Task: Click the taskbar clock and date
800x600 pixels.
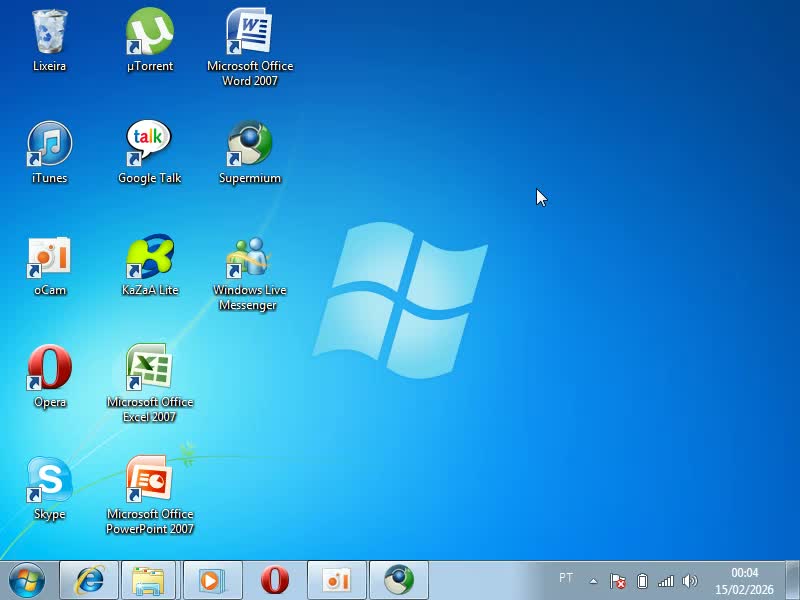Action: point(744,581)
